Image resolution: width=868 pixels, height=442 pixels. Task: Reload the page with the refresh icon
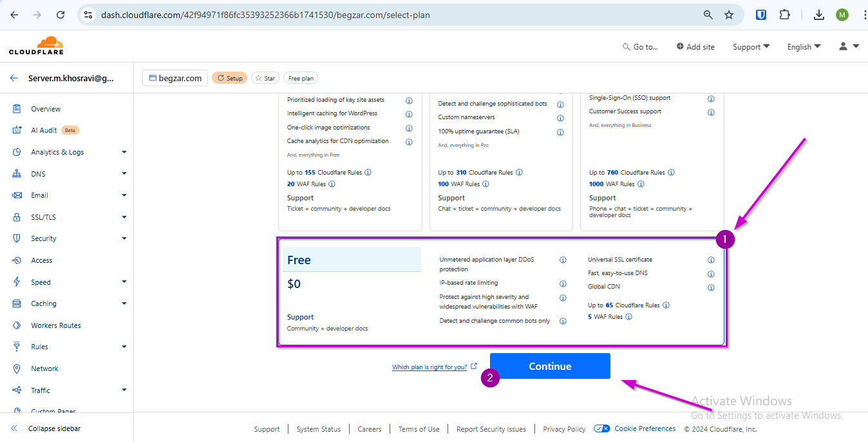click(x=61, y=15)
